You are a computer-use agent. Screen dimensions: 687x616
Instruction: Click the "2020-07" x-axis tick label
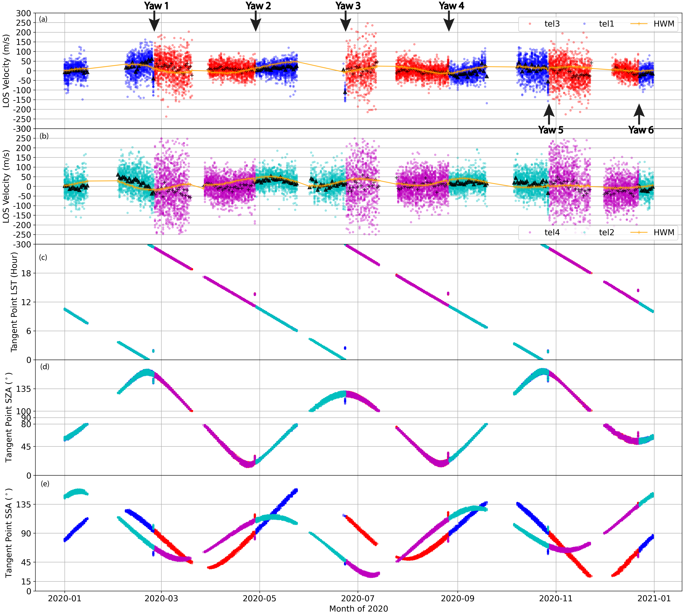pos(358,598)
